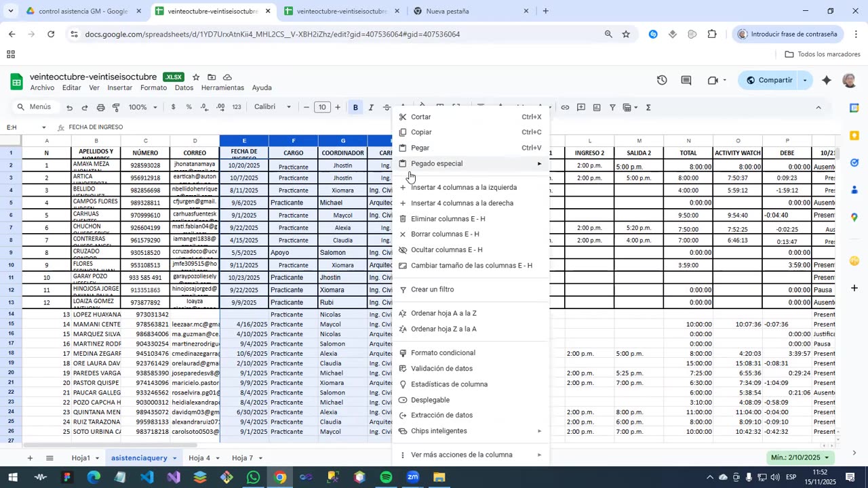Viewport: 868px width, 488px height.
Task: Open zoom 100% dropdown
Action: tap(142, 107)
